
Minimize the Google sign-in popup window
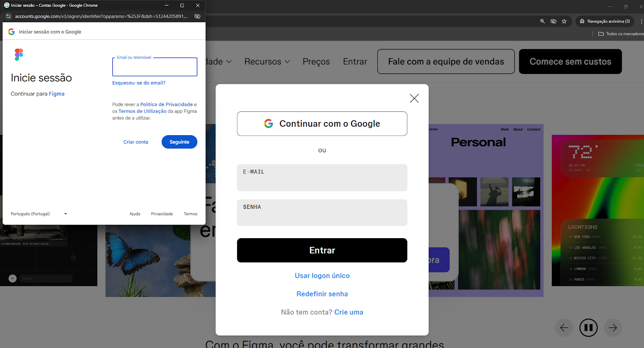[167, 5]
